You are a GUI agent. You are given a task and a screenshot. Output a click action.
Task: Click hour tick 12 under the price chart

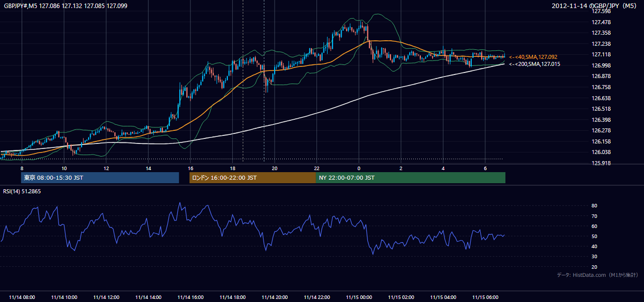click(x=106, y=168)
